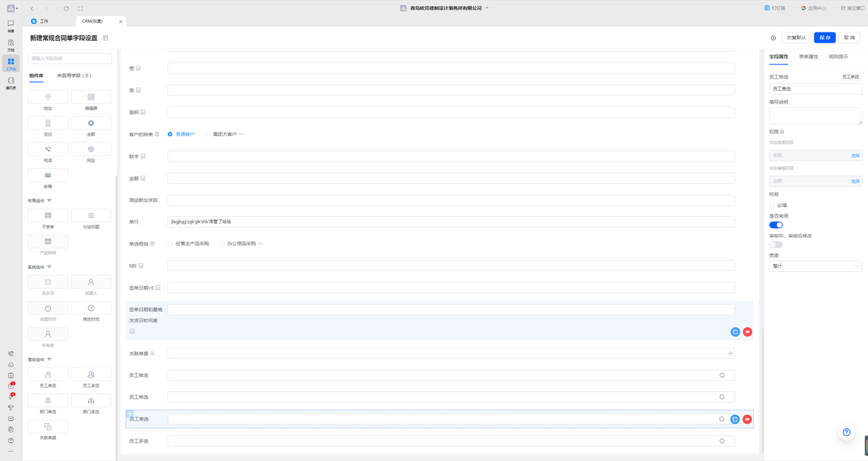The image size is (868, 461).
Task: Open more options at sidebar bottom
Action: tap(11, 451)
